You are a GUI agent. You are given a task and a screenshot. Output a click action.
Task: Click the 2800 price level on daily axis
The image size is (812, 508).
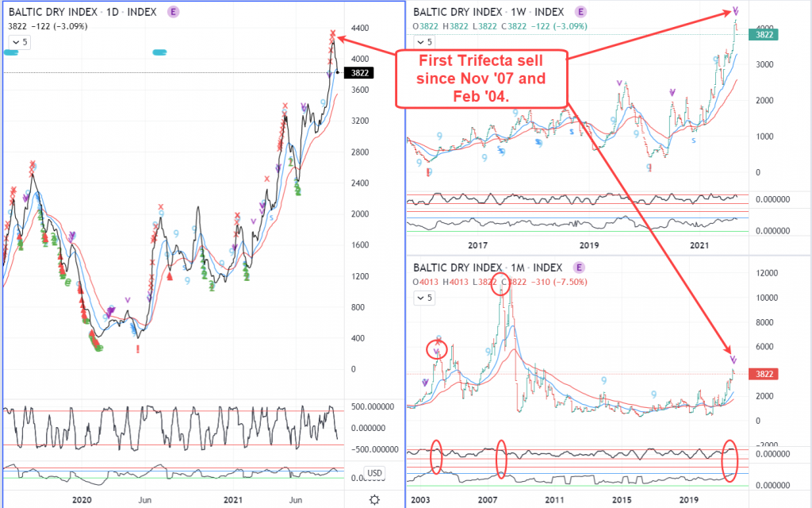pyautogui.click(x=360, y=152)
